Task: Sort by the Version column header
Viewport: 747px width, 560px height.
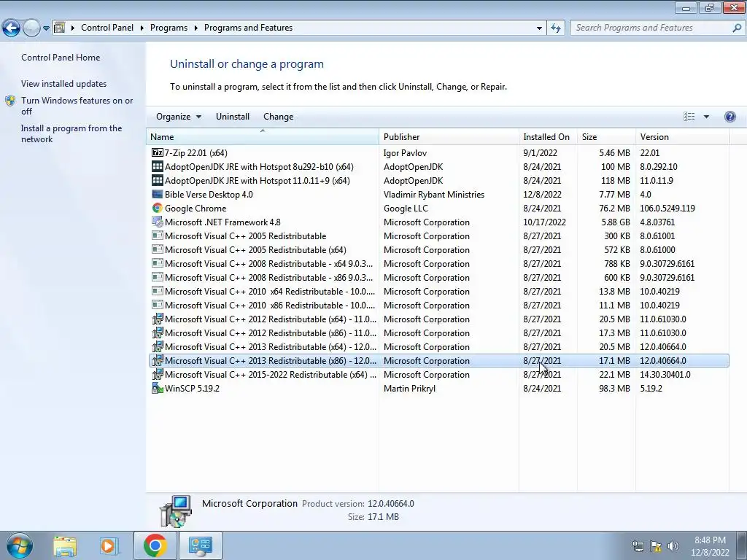Action: [x=682, y=136]
